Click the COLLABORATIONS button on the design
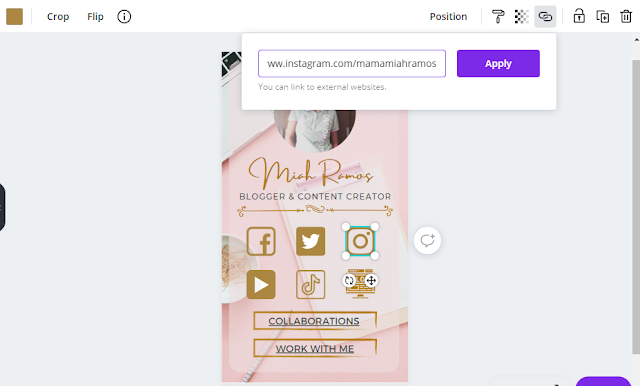This screenshot has width=640, height=386. (314, 321)
